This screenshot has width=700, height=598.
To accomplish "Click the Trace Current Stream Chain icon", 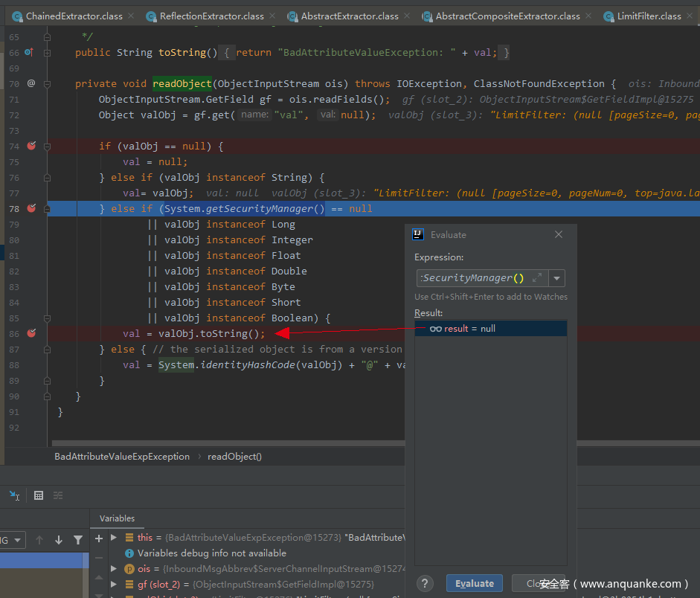I will [58, 495].
